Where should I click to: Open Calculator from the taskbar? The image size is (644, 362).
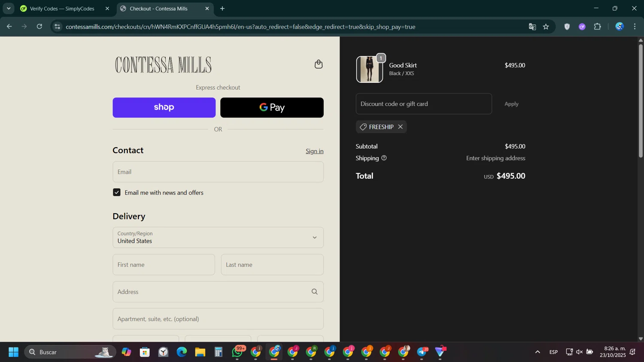[219, 352]
